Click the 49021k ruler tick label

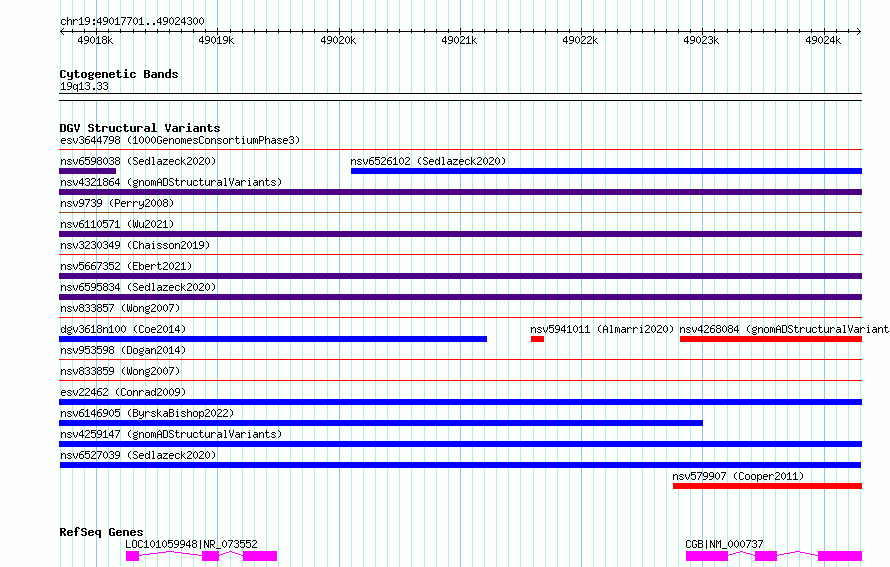459,40
